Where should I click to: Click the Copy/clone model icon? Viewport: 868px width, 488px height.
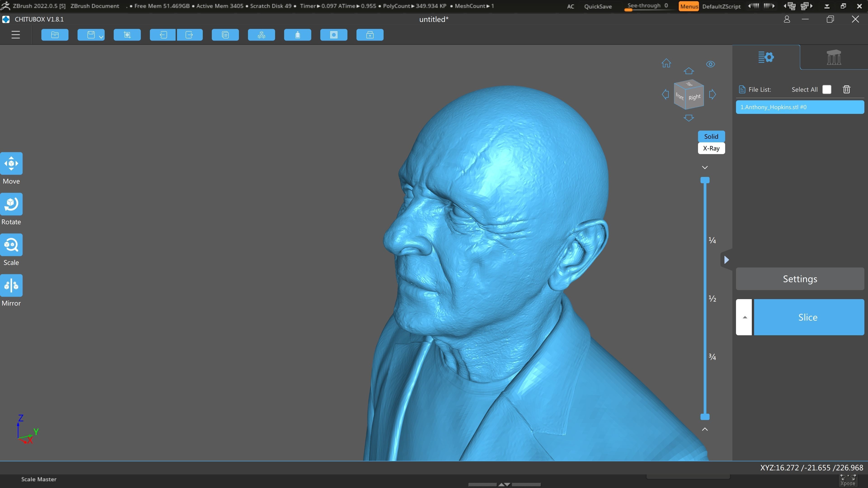tap(225, 35)
